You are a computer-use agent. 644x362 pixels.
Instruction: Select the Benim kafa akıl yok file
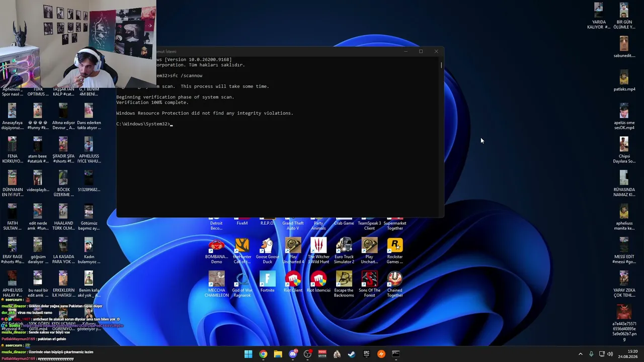pos(89,285)
